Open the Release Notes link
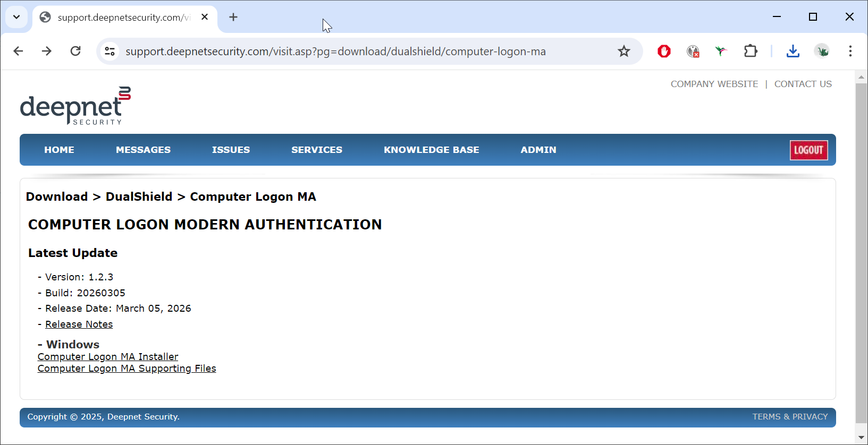The height and width of the screenshot is (445, 868). [x=79, y=324]
